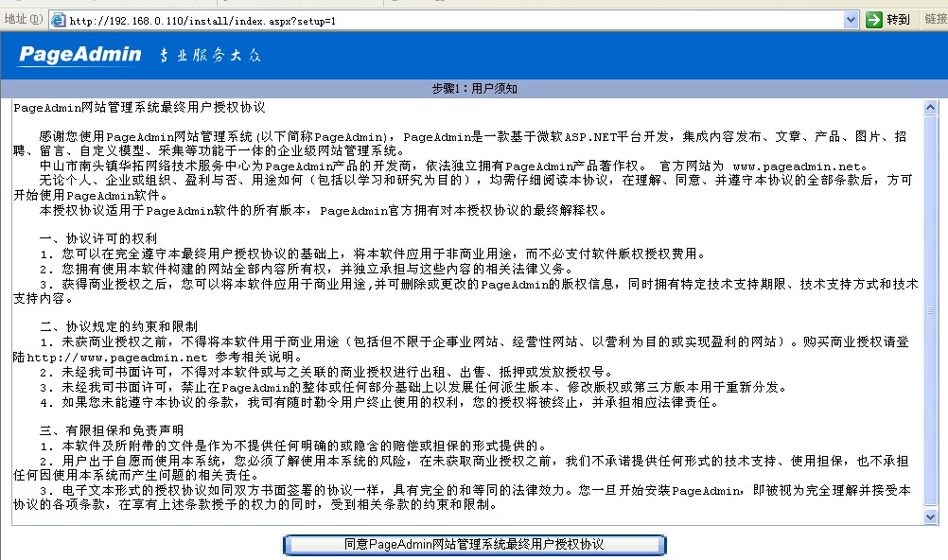Viewport: 948px width, 560px height.
Task: Click the agreement's vertical scrollbar thumb
Action: [930, 310]
